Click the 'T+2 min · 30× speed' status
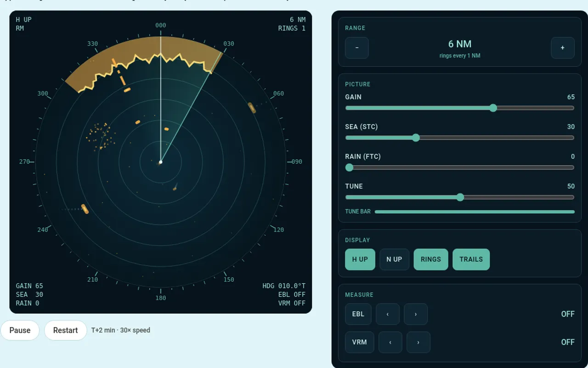588x368 pixels. pyautogui.click(x=121, y=330)
